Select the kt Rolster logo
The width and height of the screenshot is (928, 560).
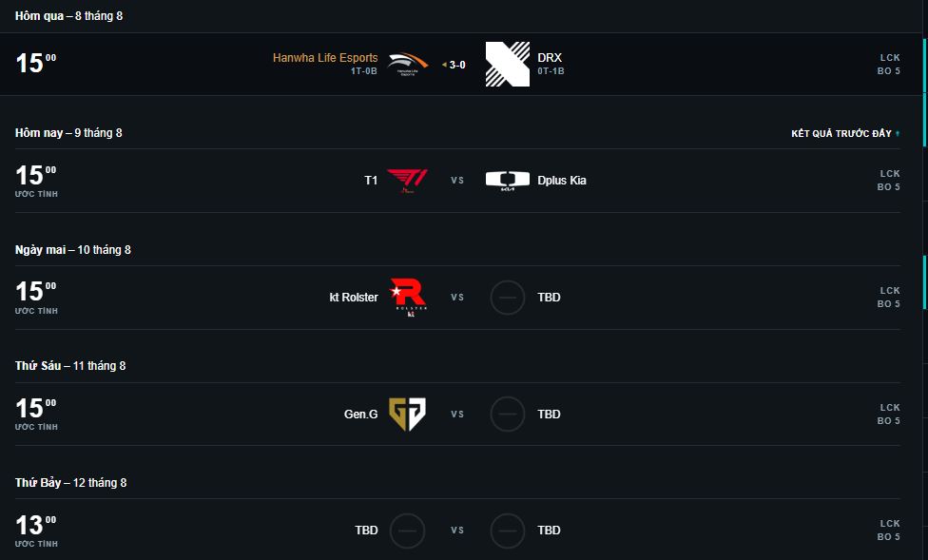point(407,297)
